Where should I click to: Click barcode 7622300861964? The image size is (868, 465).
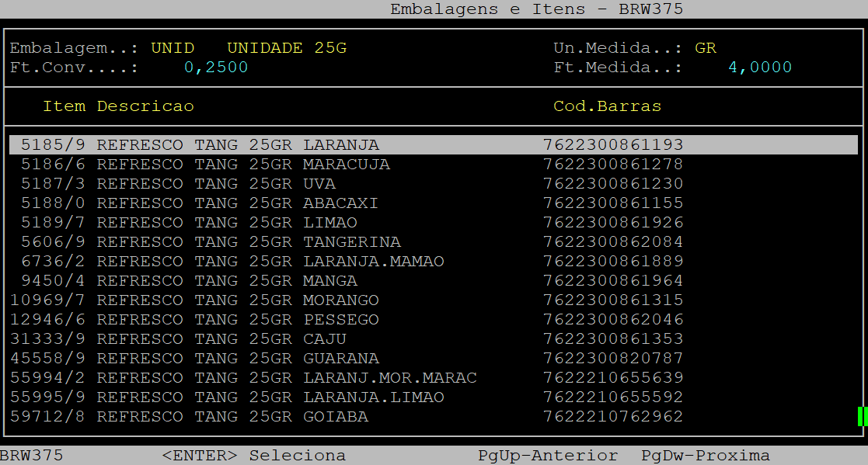click(613, 280)
